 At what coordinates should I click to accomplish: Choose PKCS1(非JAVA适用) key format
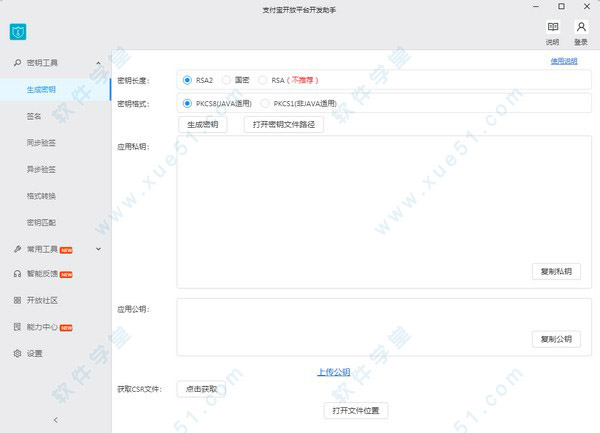click(265, 104)
